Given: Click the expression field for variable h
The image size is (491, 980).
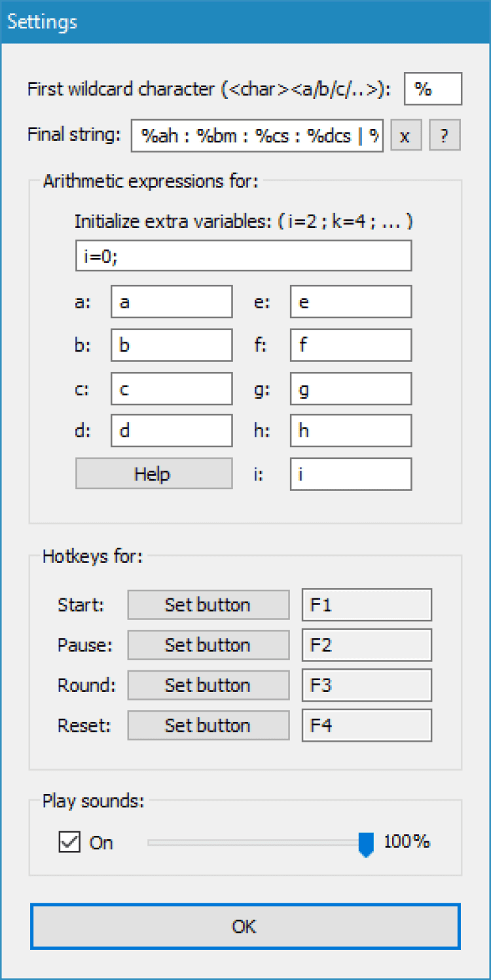Looking at the screenshot, I should click(351, 431).
